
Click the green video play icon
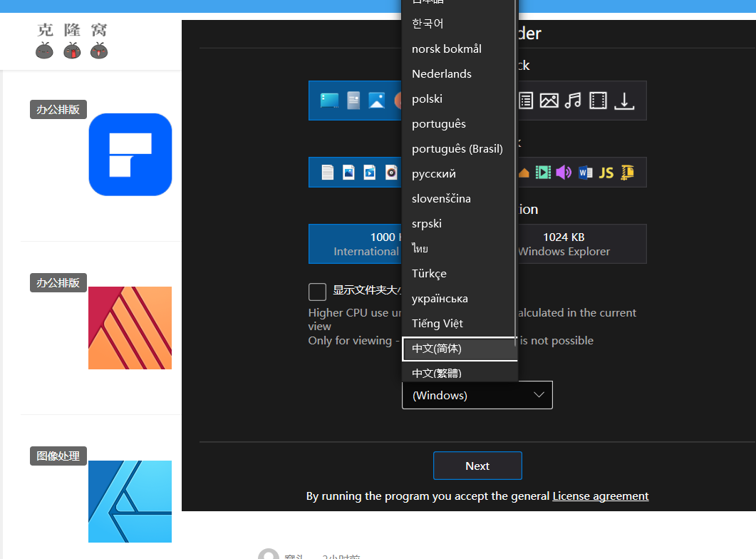pyautogui.click(x=543, y=172)
